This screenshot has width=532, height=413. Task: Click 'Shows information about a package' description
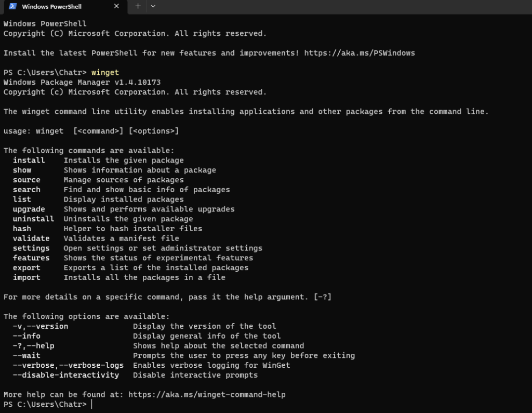(140, 170)
